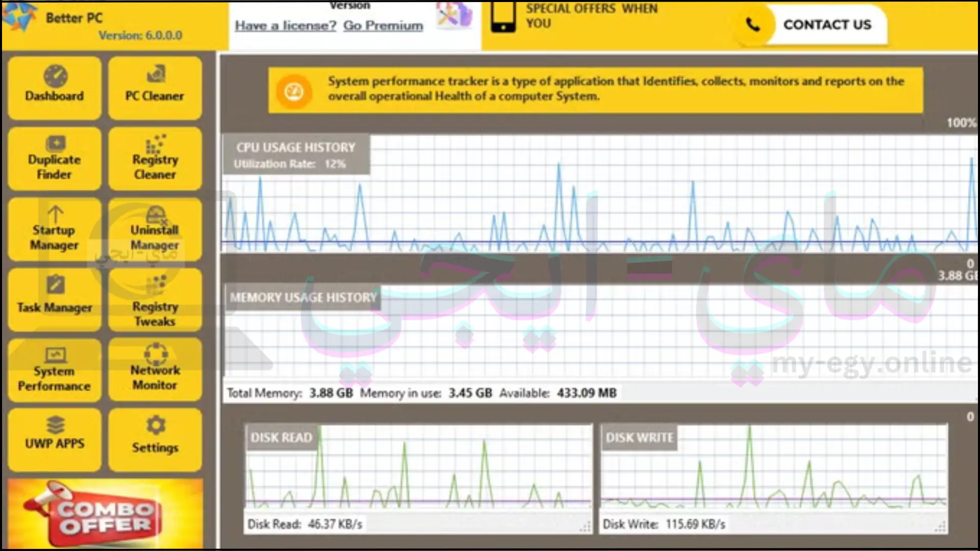Click the DISK WRITE label
This screenshot has width=980, height=551.
coord(640,438)
